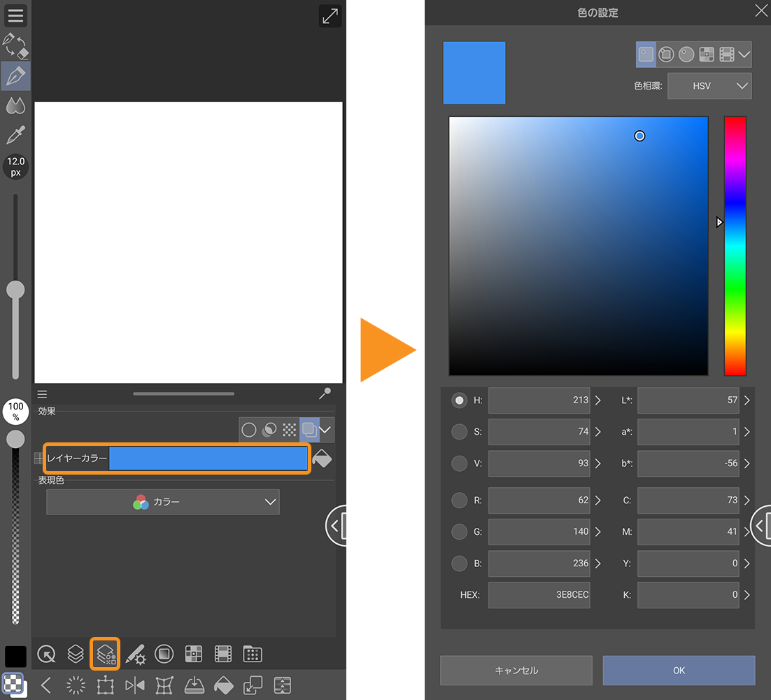Select the Pen tool in left toolbar
771x700 pixels.
click(x=15, y=76)
